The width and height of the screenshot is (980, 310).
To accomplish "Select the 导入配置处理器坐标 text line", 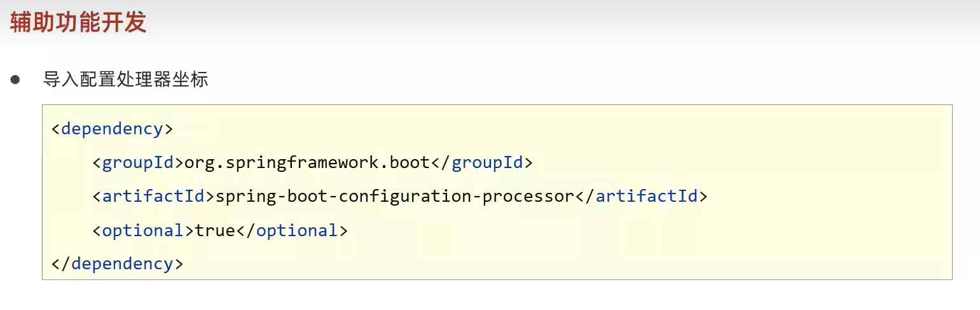I will (125, 80).
